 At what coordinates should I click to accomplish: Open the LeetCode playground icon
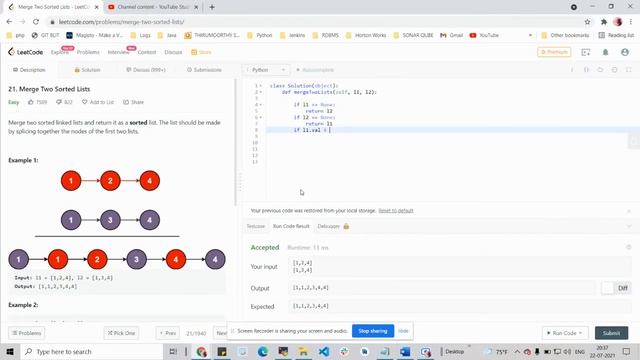pyautogui.click(x=586, y=52)
